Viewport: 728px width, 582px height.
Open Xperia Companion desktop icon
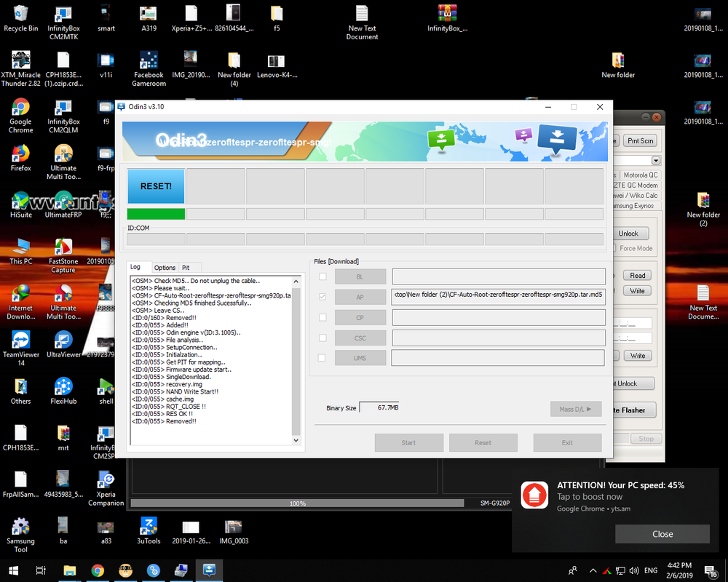(x=106, y=487)
